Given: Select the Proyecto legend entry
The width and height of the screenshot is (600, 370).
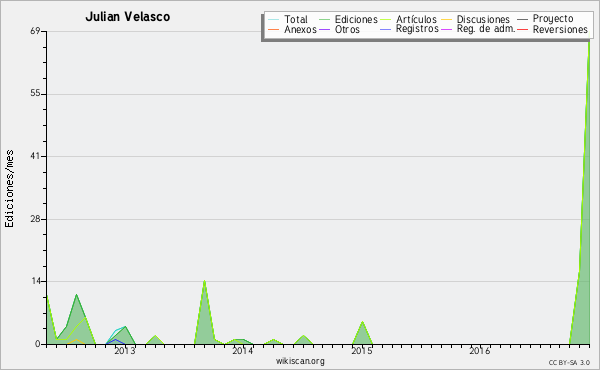Looking at the screenshot, I should [545, 19].
